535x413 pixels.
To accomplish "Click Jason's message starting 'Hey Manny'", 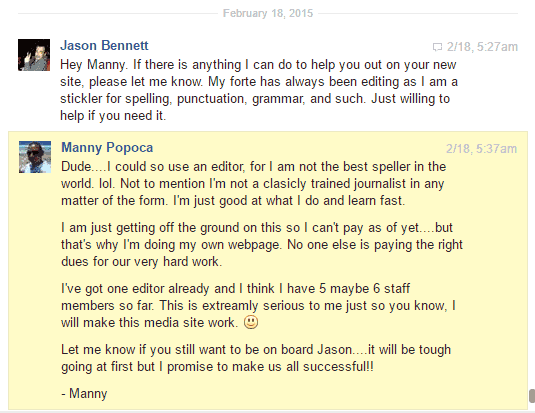I will [259, 90].
